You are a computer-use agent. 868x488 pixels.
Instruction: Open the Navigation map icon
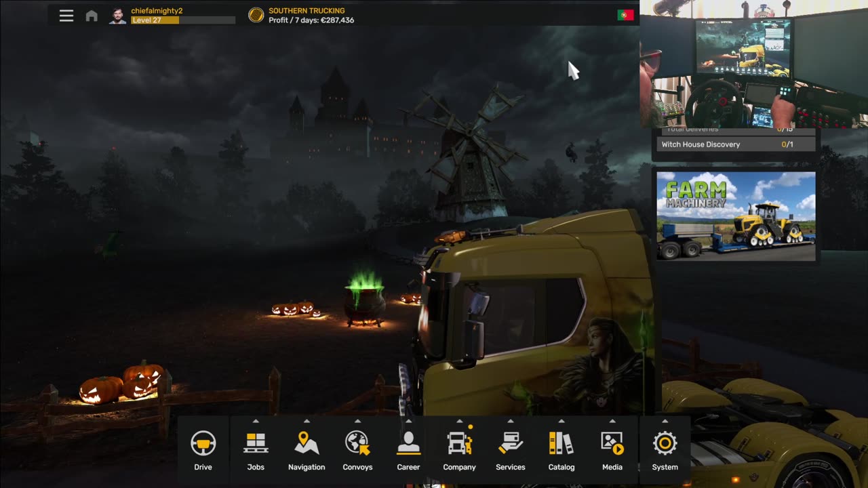click(x=307, y=445)
